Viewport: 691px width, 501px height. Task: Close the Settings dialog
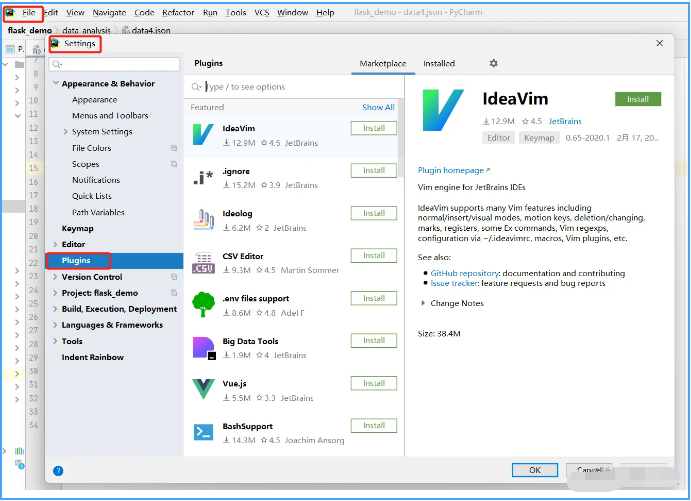659,43
